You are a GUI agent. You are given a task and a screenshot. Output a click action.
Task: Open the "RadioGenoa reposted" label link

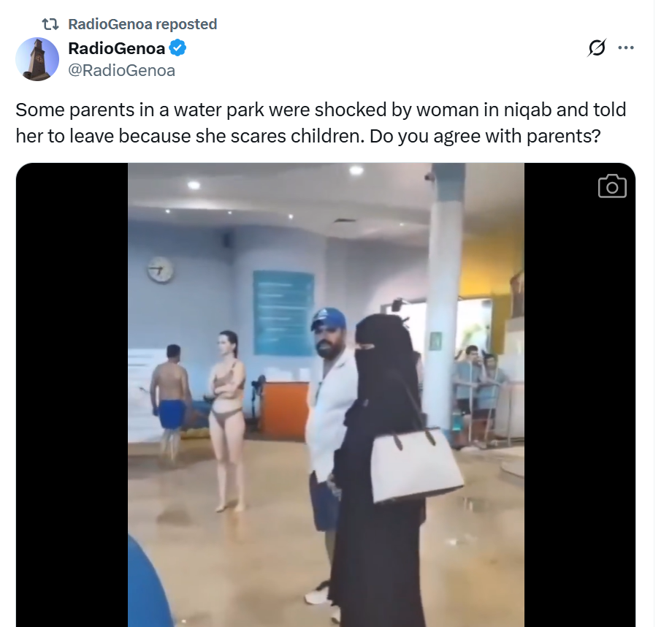click(x=142, y=24)
